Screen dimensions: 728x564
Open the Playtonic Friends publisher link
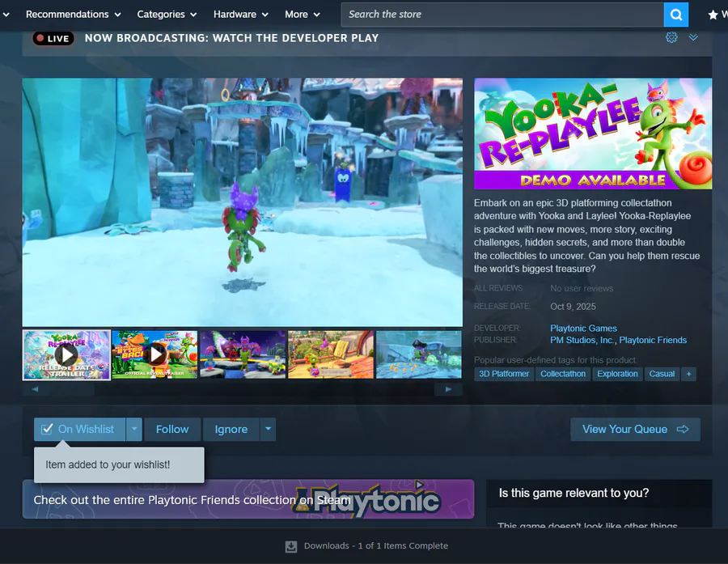(x=653, y=340)
